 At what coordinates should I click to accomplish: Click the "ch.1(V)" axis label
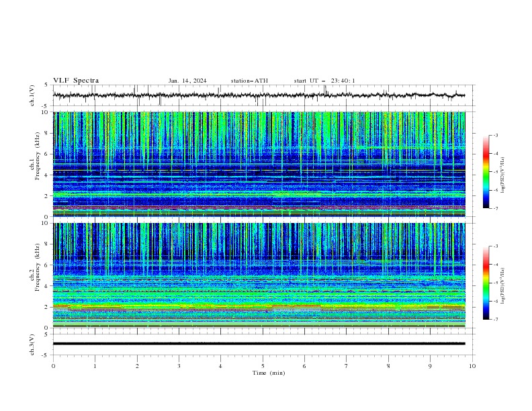(x=32, y=95)
